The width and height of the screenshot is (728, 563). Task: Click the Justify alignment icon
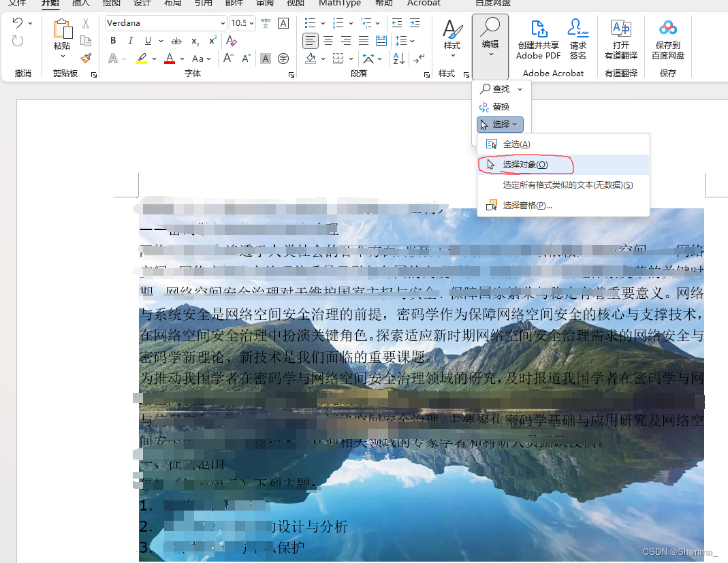pos(364,41)
